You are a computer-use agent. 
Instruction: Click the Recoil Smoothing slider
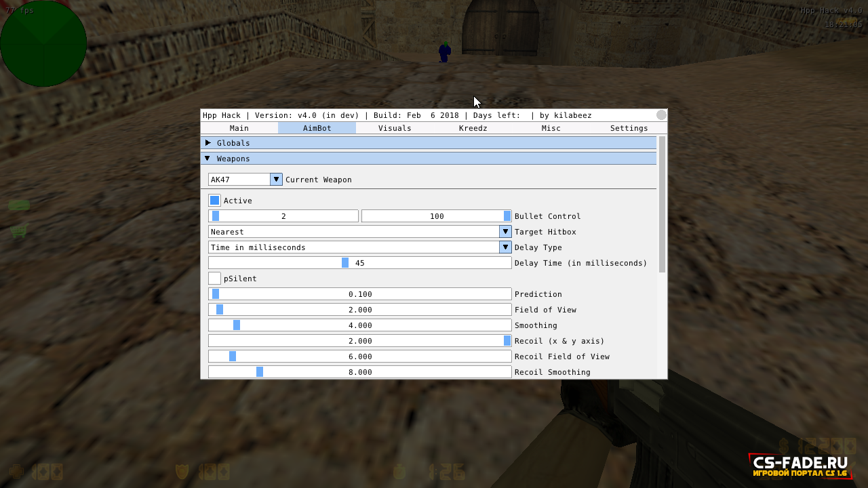tap(360, 372)
